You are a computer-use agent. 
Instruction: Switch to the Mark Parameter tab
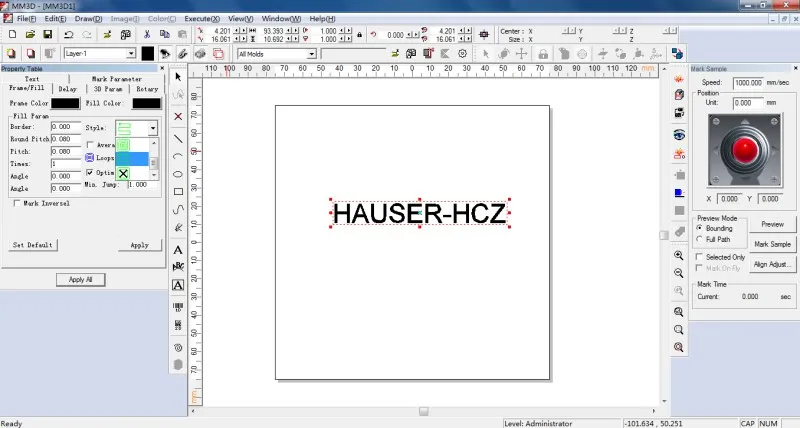tap(117, 79)
